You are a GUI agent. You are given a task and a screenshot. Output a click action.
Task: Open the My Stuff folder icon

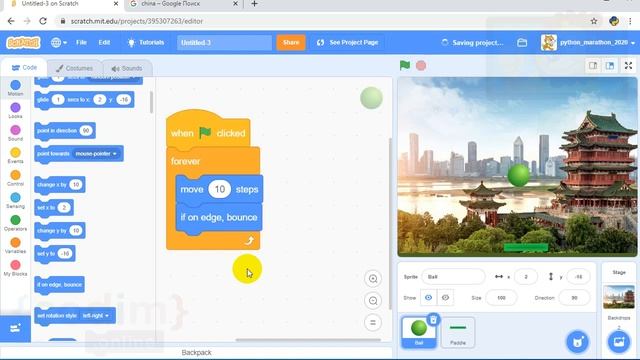click(x=522, y=42)
